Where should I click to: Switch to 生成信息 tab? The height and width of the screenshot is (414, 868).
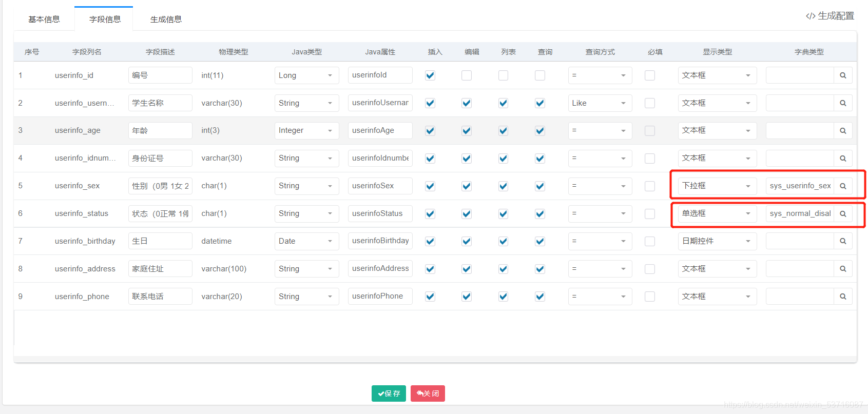point(166,19)
